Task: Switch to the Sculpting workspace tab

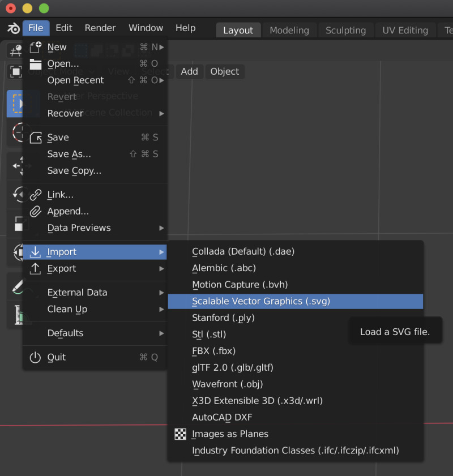Action: pyautogui.click(x=346, y=30)
